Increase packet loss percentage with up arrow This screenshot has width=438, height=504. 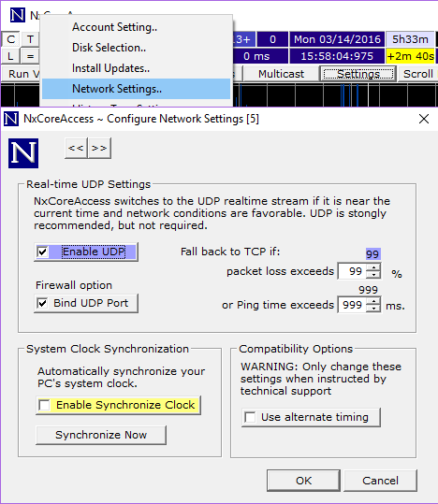pyautogui.click(x=373, y=267)
